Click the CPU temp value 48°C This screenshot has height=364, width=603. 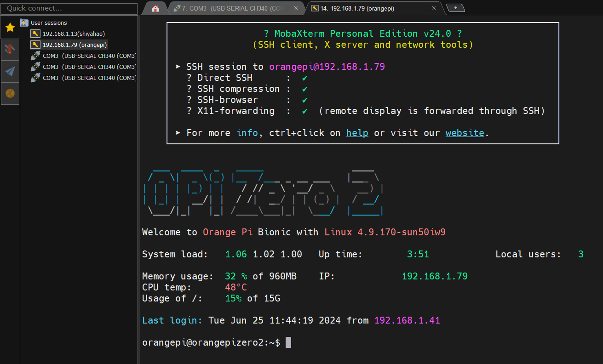pos(236,287)
